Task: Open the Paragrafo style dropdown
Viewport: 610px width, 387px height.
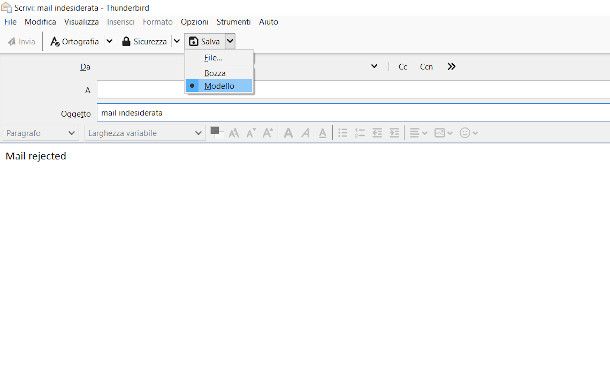Action: [x=40, y=133]
